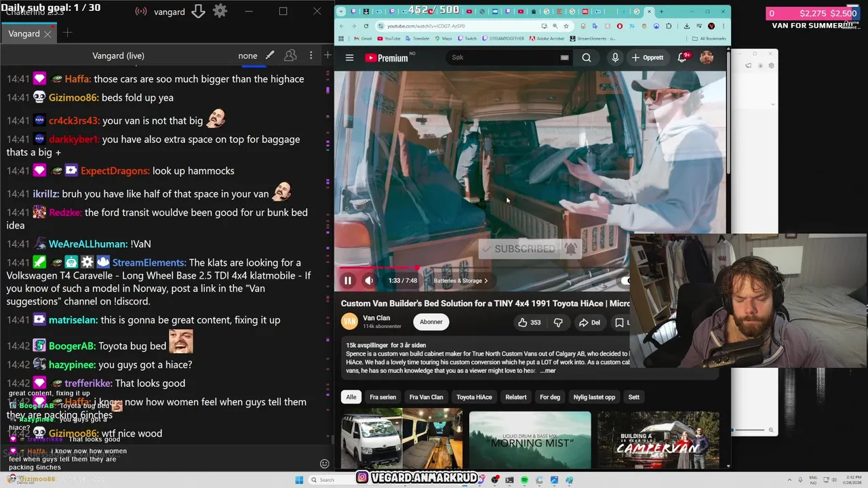The width and height of the screenshot is (868, 488).
Task: Click the Vangard (live) split header
Action: (x=119, y=56)
